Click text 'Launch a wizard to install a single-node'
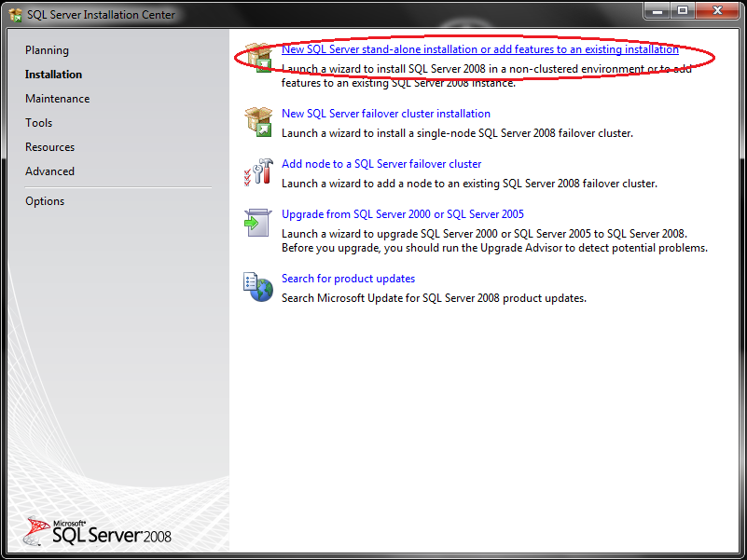 click(379, 133)
